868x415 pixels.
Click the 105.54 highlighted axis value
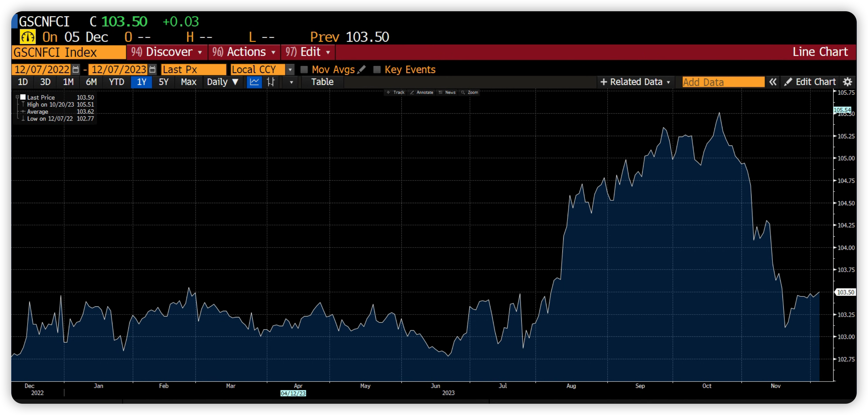click(x=842, y=110)
